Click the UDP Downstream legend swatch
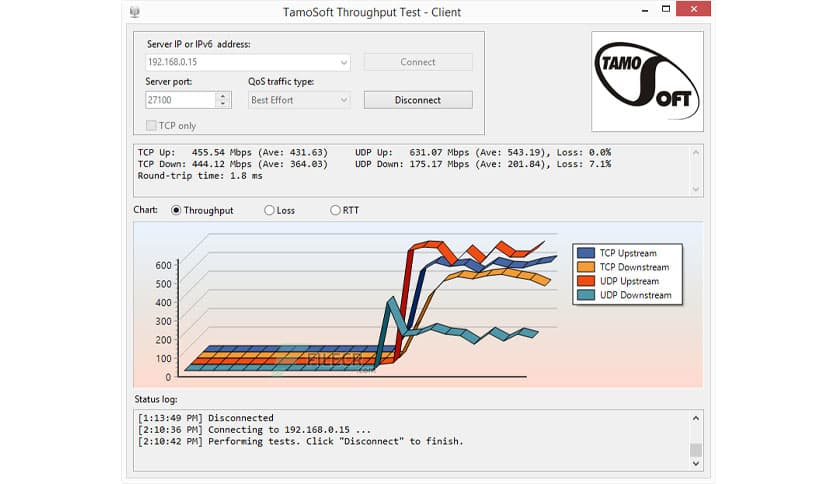836x484 pixels. (586, 295)
